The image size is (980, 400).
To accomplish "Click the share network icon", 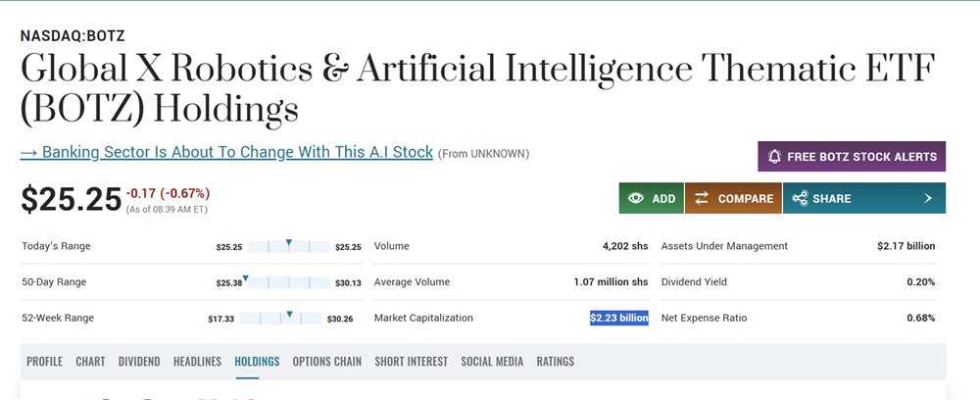I will click(x=800, y=198).
